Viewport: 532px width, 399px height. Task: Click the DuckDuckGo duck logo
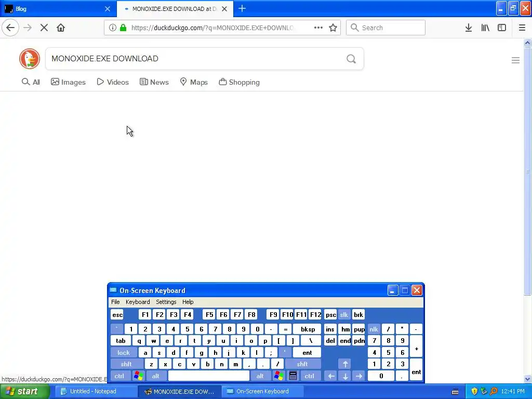[x=30, y=59]
